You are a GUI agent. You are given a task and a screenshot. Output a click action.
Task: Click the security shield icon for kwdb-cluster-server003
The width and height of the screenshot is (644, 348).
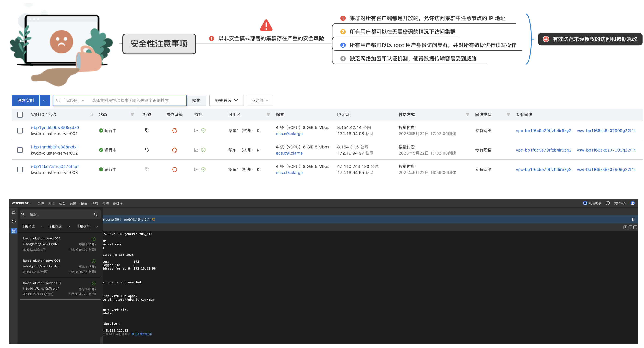[204, 170]
